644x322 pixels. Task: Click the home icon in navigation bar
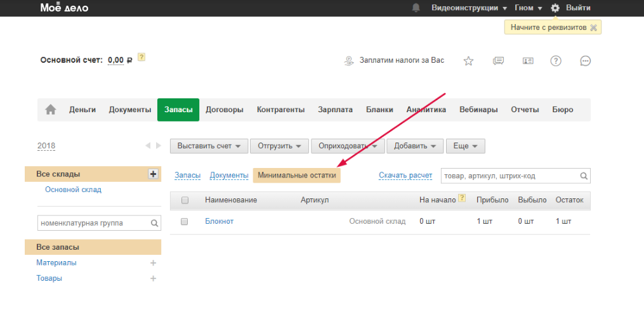[x=51, y=110]
